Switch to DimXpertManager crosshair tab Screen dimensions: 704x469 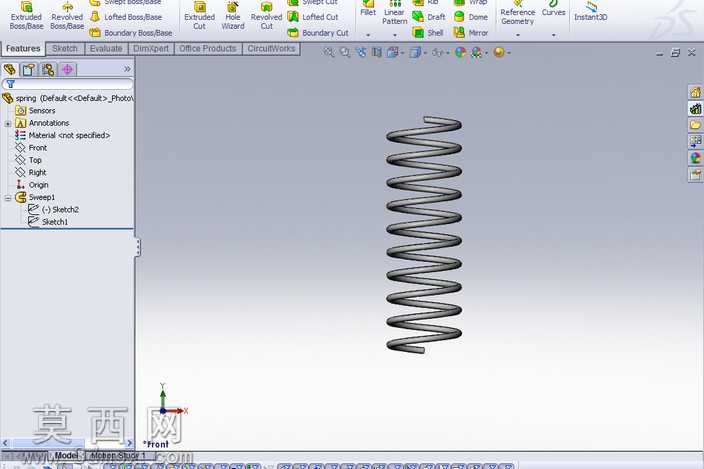tap(67, 70)
